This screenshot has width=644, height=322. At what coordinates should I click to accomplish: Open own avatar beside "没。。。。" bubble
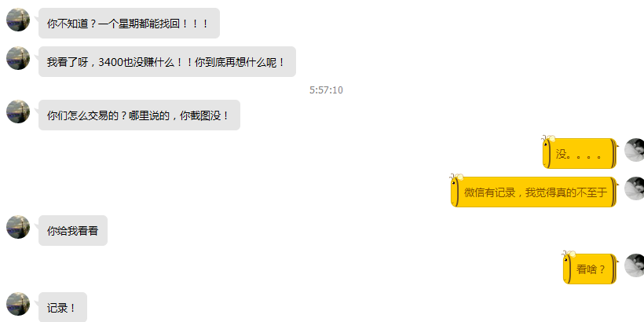click(634, 150)
